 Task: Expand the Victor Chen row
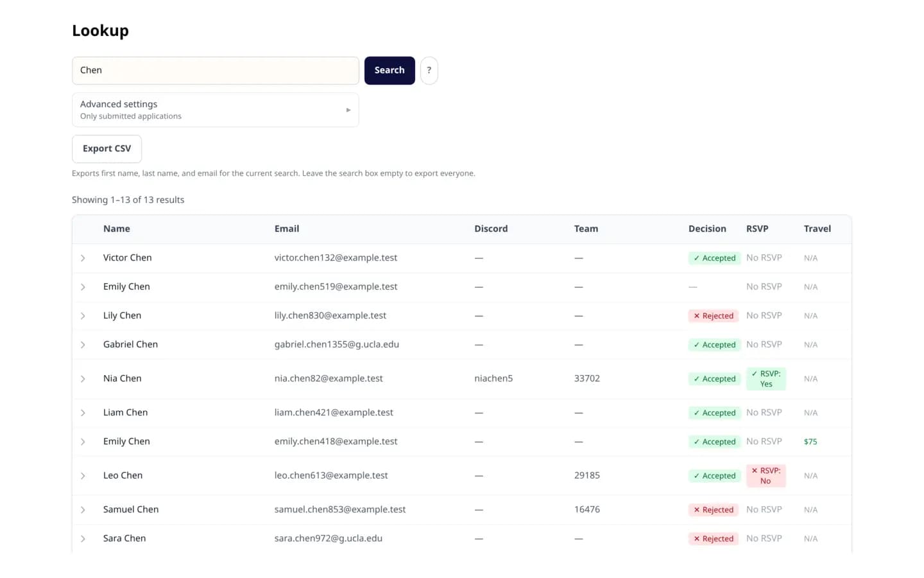[x=83, y=258]
